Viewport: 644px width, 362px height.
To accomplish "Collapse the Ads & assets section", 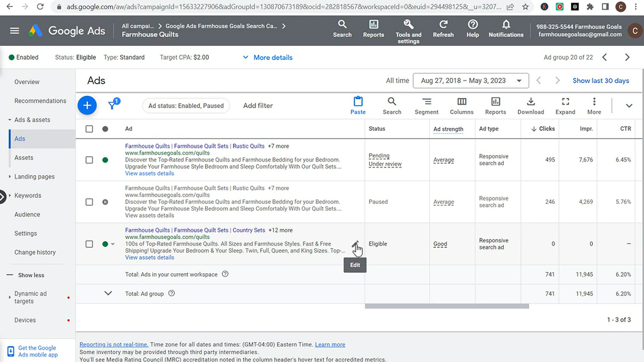I will click(10, 120).
